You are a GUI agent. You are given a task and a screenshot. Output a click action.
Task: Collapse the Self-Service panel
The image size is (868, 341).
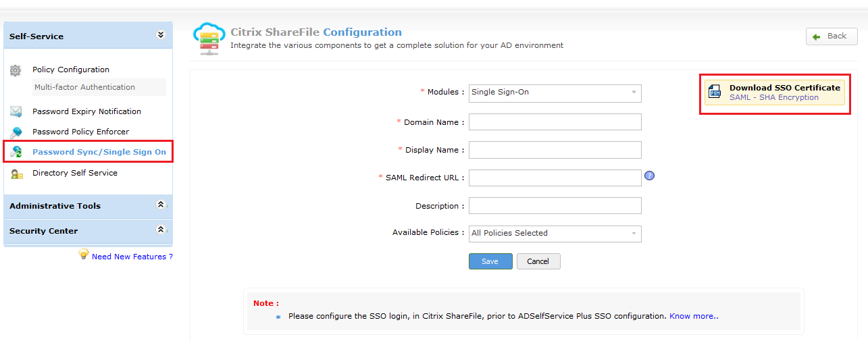[160, 35]
